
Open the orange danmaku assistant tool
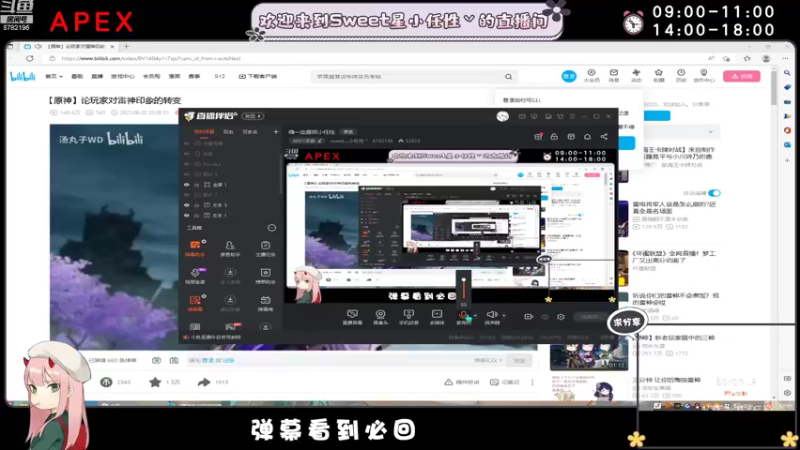pos(195,248)
